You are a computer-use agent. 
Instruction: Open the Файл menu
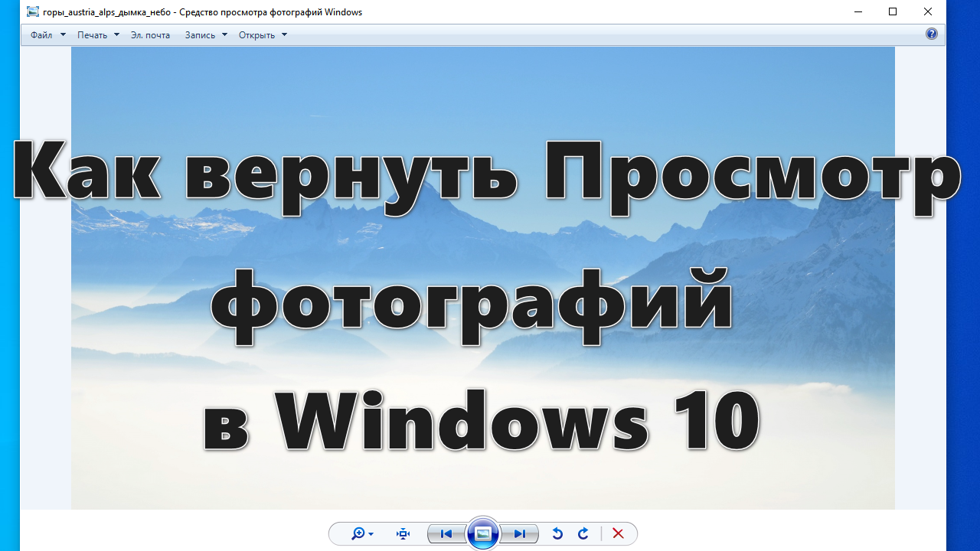click(x=47, y=35)
